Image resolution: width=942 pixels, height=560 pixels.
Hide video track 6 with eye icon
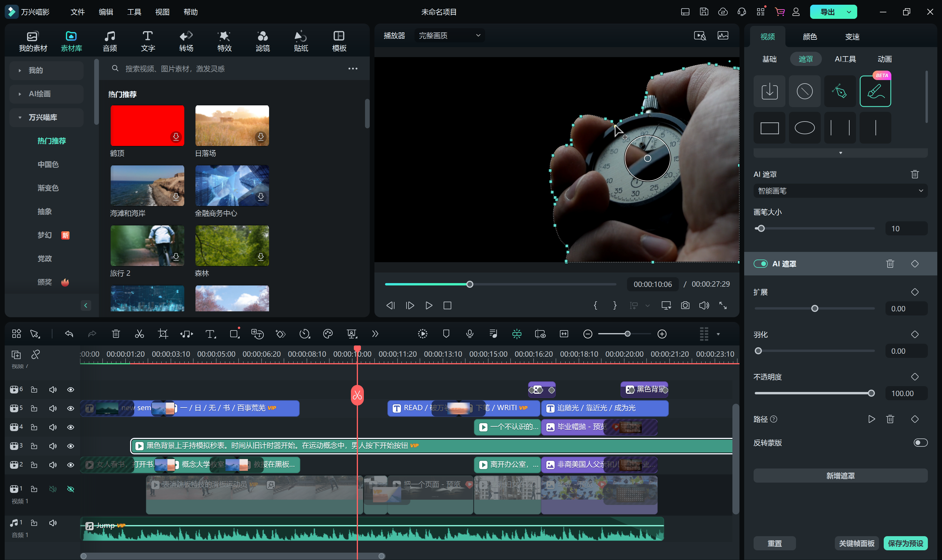[70, 390]
